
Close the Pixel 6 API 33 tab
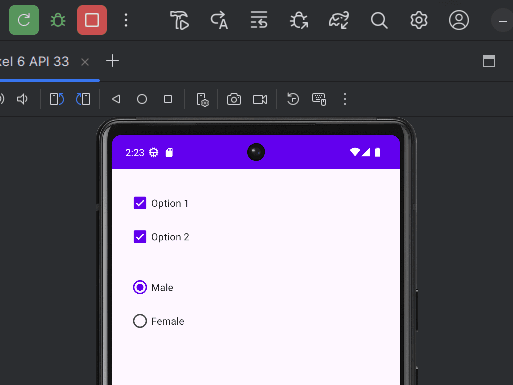85,62
